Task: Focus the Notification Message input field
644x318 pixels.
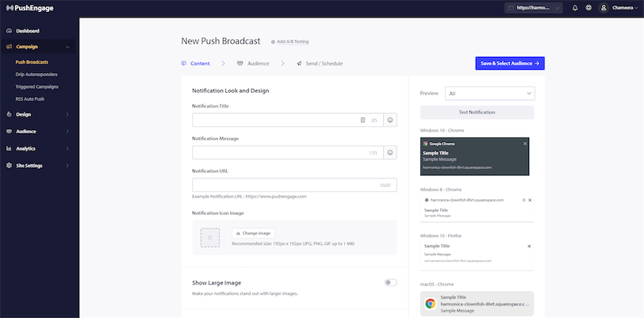Action: point(288,152)
